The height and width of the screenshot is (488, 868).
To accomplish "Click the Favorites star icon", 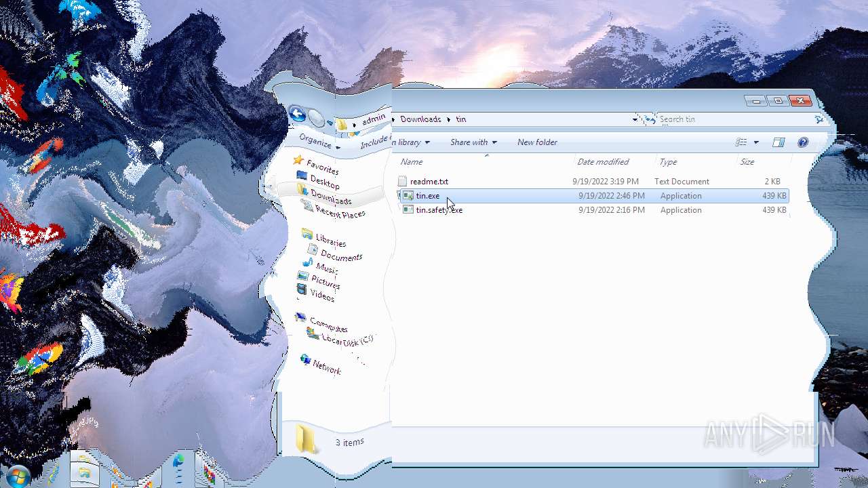I will tap(298, 161).
